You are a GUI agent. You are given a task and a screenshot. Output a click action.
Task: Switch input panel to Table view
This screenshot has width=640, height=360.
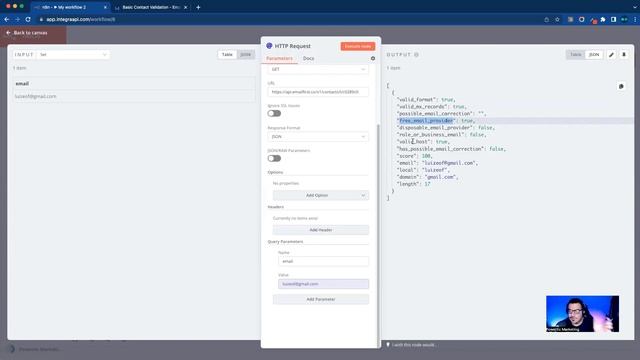pyautogui.click(x=227, y=54)
